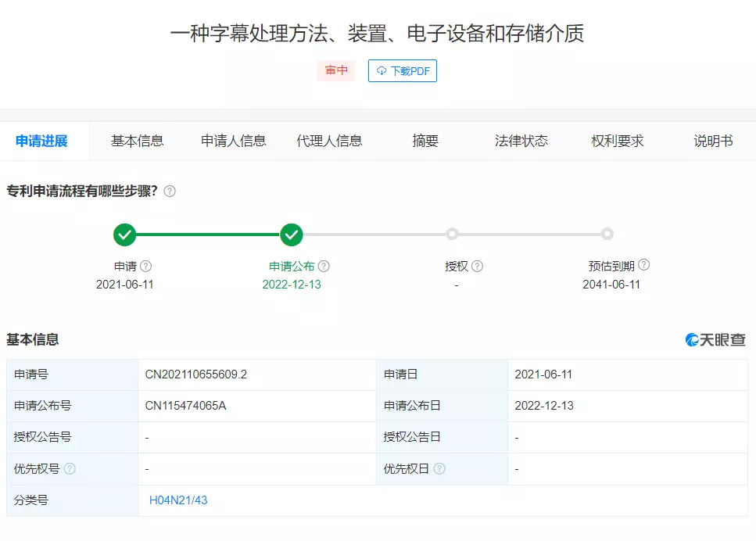This screenshot has width=756, height=541.
Task: Click the green checkmark on 申请 milestone
Action: [x=125, y=234]
